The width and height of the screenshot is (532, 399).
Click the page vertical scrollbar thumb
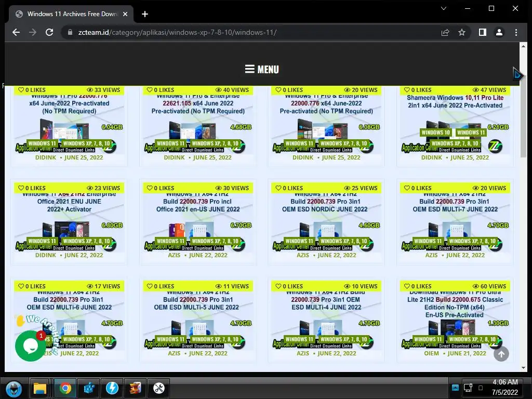523,104
